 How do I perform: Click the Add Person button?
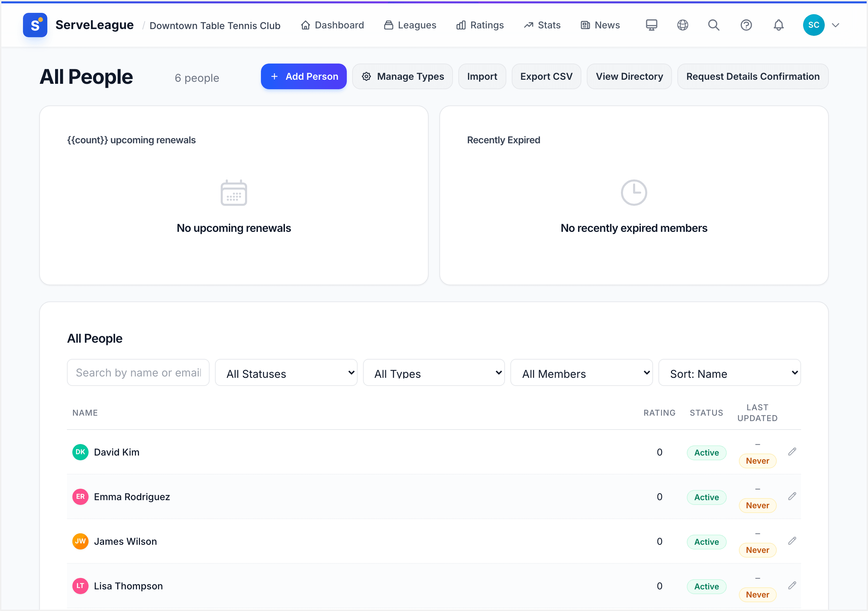(304, 76)
